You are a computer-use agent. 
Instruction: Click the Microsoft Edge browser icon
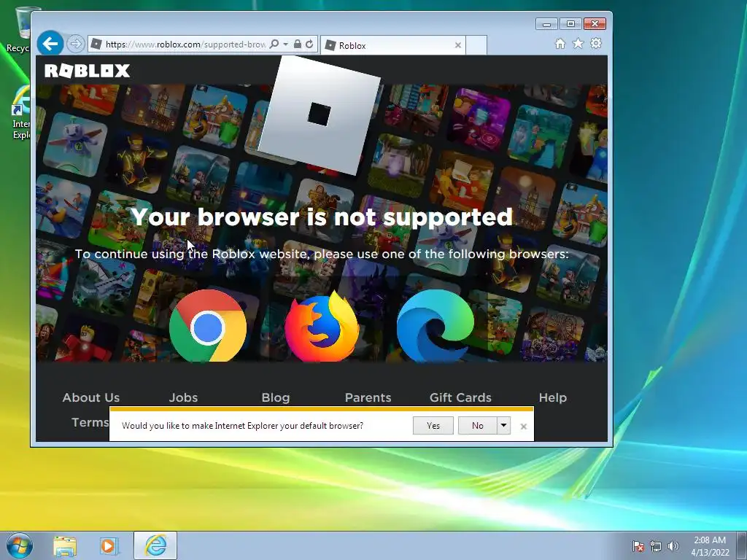pyautogui.click(x=435, y=326)
